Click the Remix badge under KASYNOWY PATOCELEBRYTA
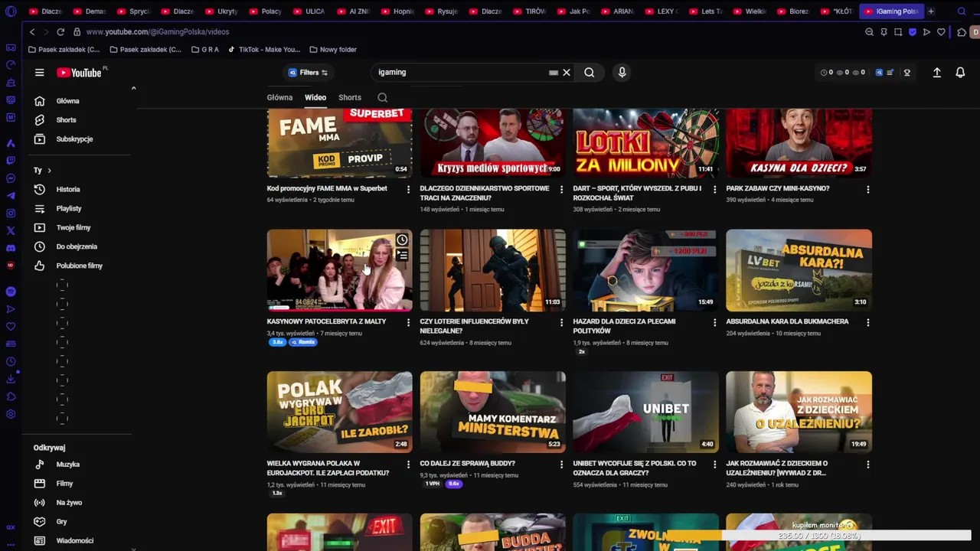 coord(304,342)
